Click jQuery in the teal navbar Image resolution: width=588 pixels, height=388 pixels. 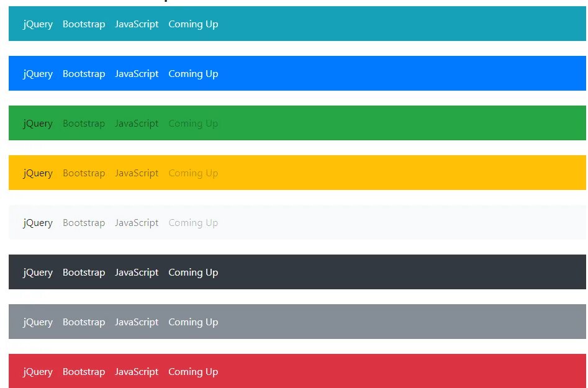[x=38, y=24]
